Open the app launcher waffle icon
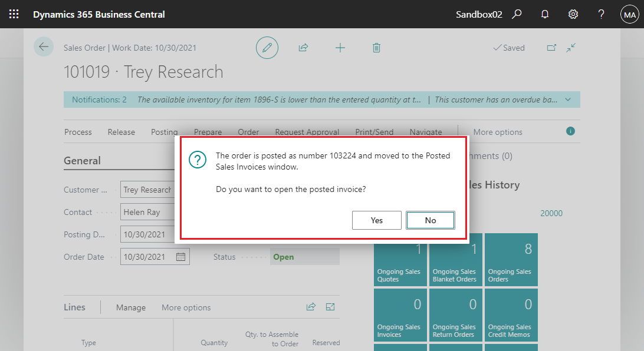Image resolution: width=644 pixels, height=351 pixels. pyautogui.click(x=14, y=14)
